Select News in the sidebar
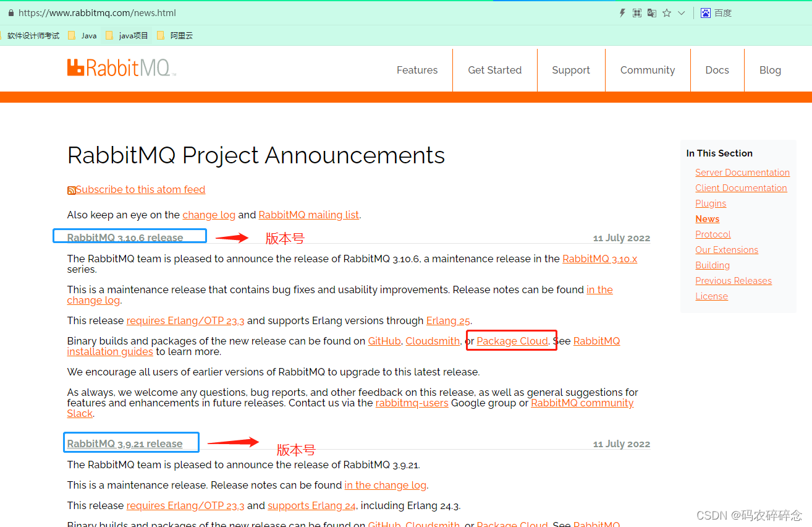Screen dimensions: 812x527 (x=707, y=219)
